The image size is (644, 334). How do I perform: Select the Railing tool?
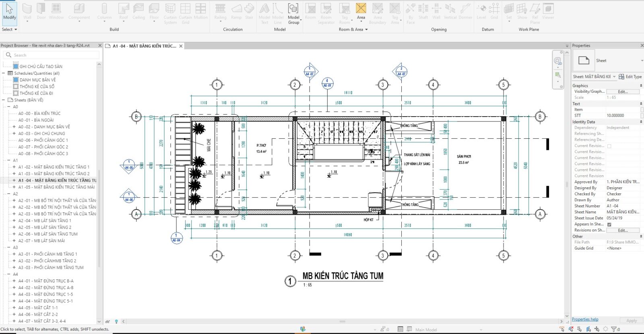(x=220, y=12)
